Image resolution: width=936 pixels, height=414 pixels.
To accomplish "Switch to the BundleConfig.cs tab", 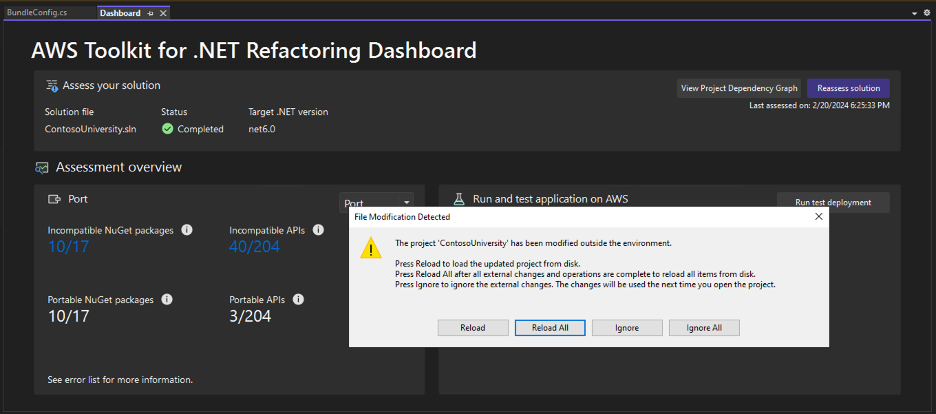I will pyautogui.click(x=37, y=13).
